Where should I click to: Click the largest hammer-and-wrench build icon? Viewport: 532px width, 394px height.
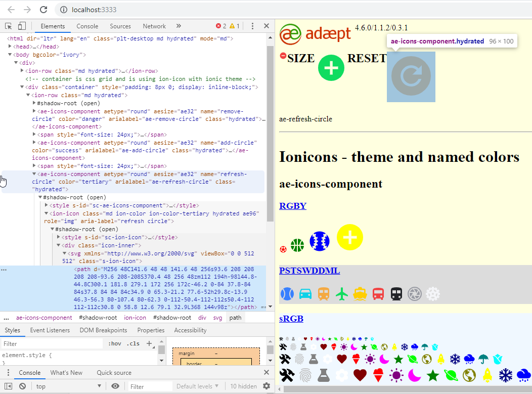point(287,375)
